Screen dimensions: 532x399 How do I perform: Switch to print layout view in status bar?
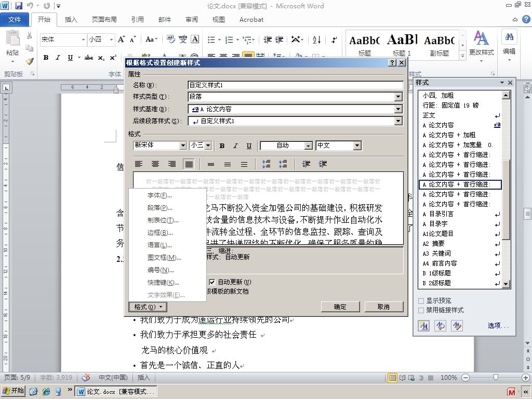tap(393, 378)
